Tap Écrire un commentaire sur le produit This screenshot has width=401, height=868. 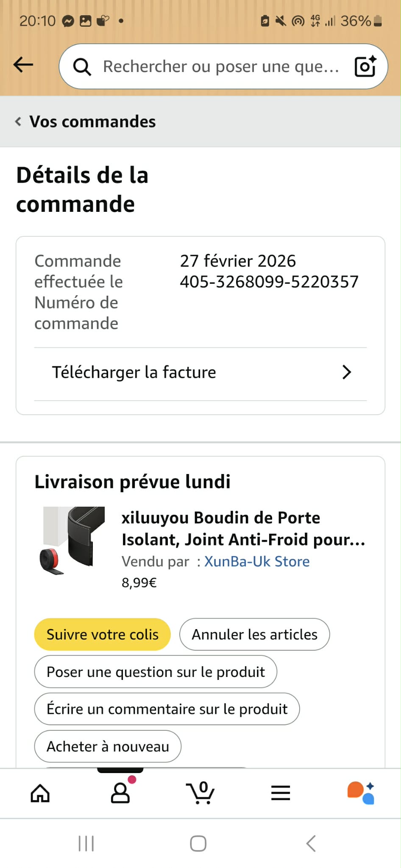[x=167, y=709]
